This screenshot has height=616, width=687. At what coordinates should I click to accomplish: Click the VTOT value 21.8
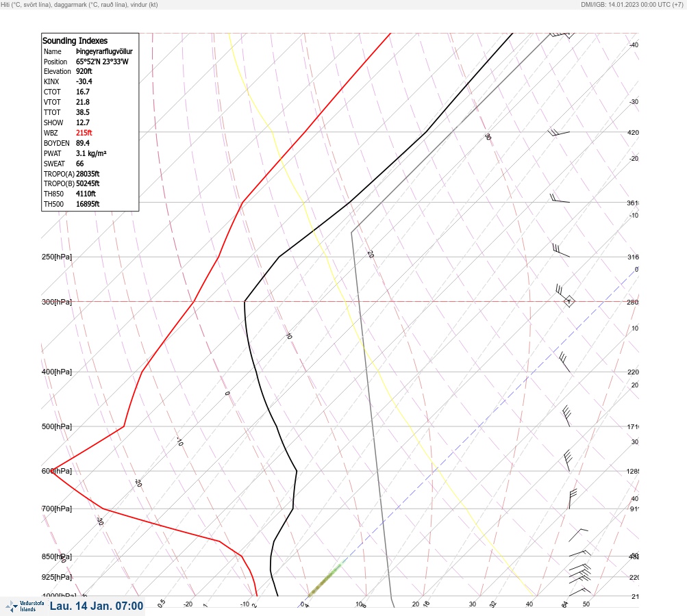[x=83, y=102]
